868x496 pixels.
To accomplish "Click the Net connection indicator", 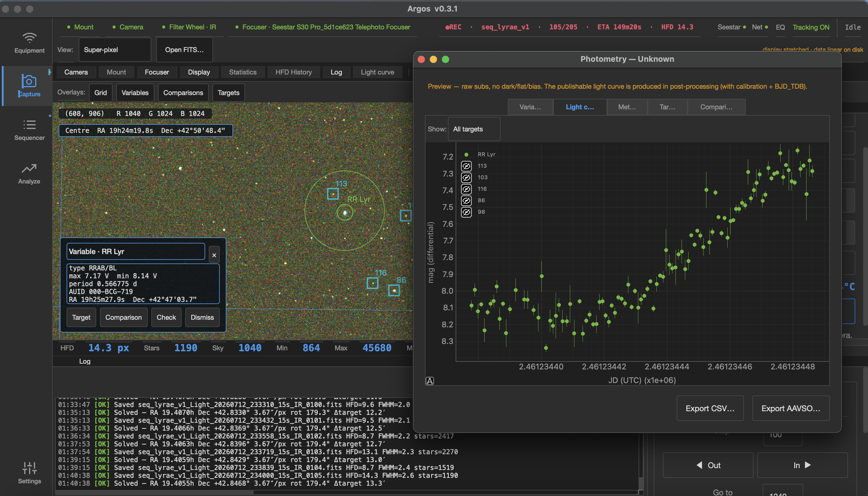I will click(760, 27).
